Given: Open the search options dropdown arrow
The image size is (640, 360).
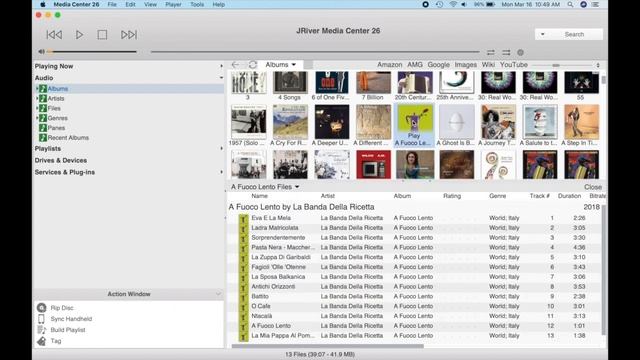Looking at the screenshot, I should coord(542,34).
